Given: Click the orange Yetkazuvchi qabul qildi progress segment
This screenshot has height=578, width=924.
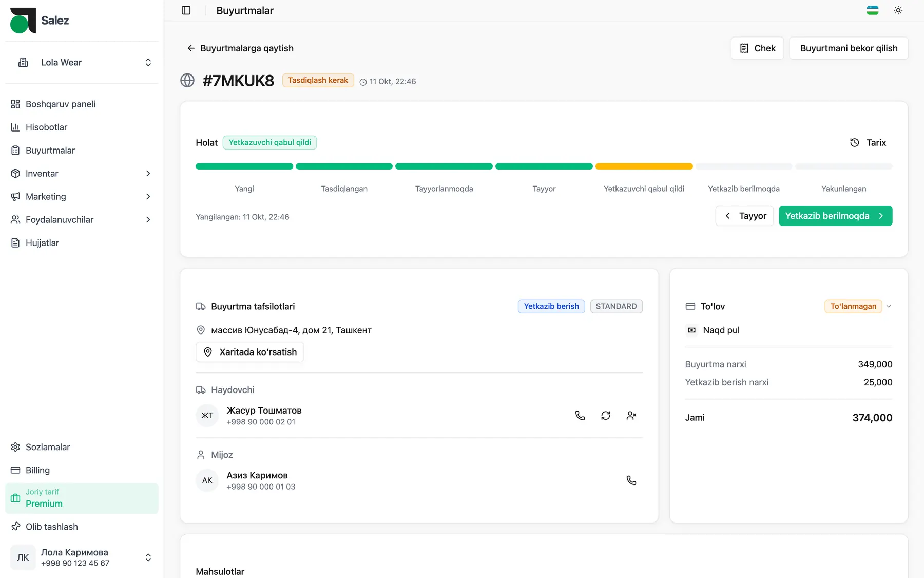Looking at the screenshot, I should (x=644, y=166).
